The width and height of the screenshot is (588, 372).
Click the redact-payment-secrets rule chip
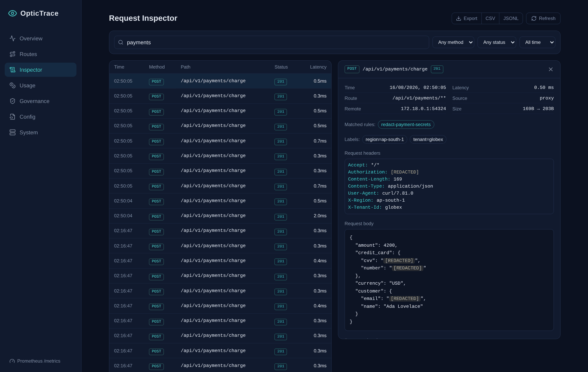click(x=406, y=125)
